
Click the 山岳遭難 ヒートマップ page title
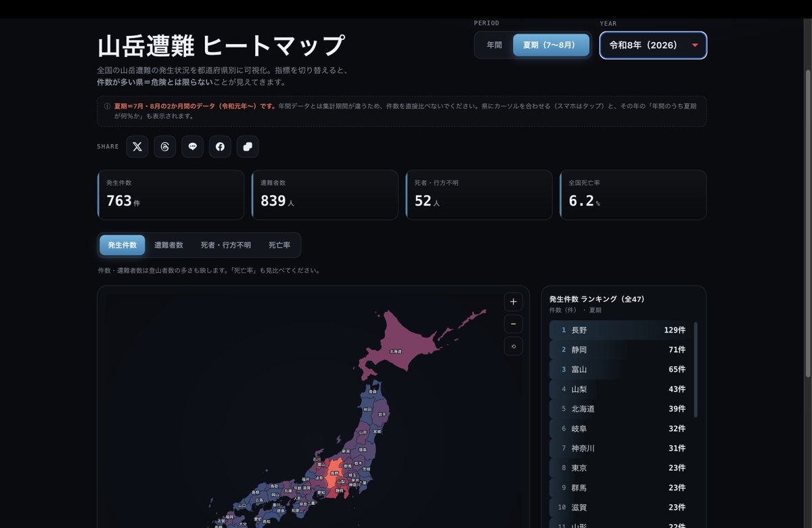(221, 46)
